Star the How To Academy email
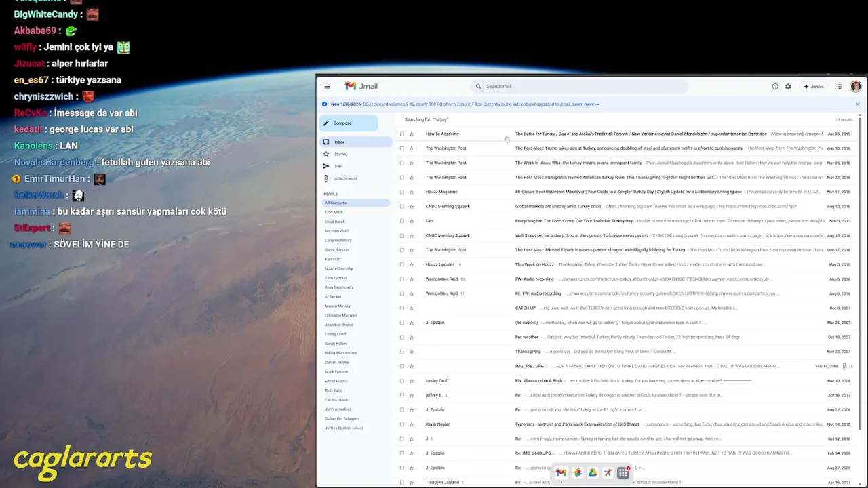Screen dimensions: 868x488 [x=411, y=134]
